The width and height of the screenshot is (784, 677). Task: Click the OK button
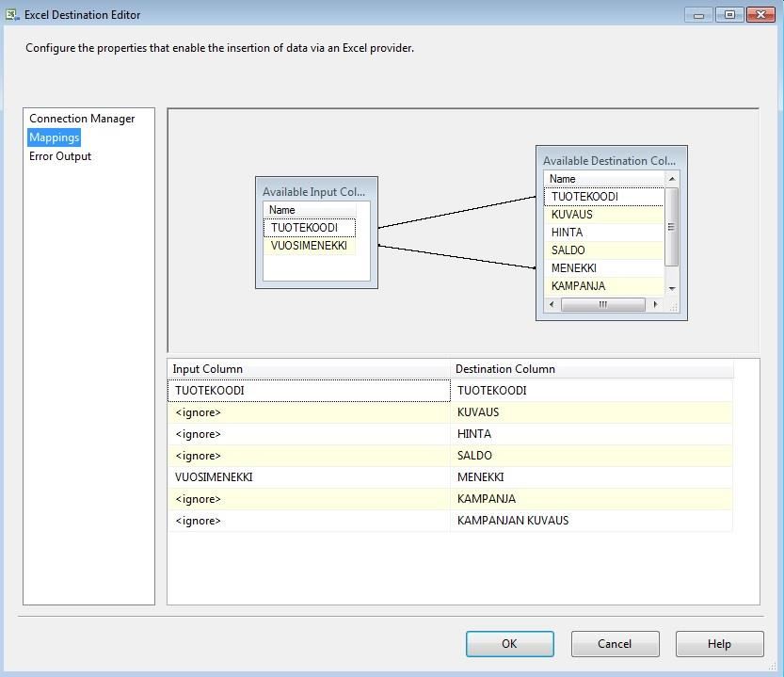(x=509, y=643)
